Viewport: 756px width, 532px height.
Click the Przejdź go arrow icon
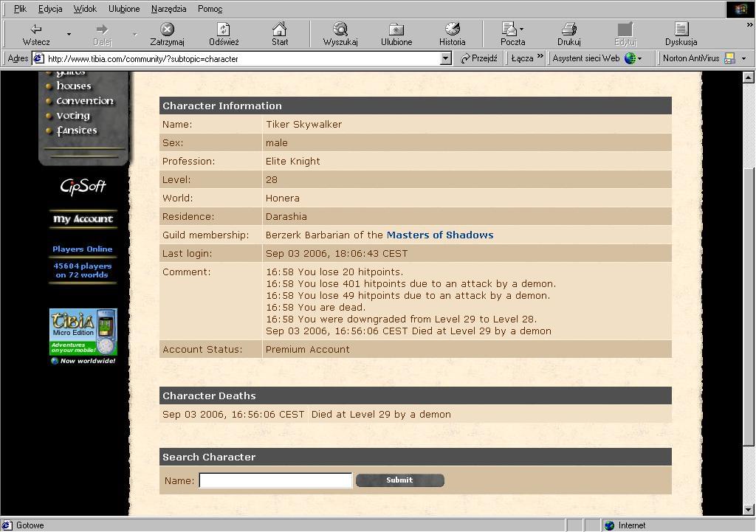[465, 58]
